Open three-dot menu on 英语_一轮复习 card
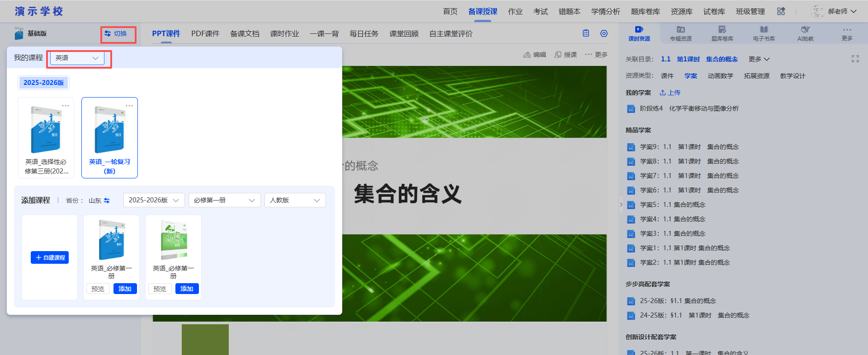This screenshot has width=868, height=355. [129, 106]
